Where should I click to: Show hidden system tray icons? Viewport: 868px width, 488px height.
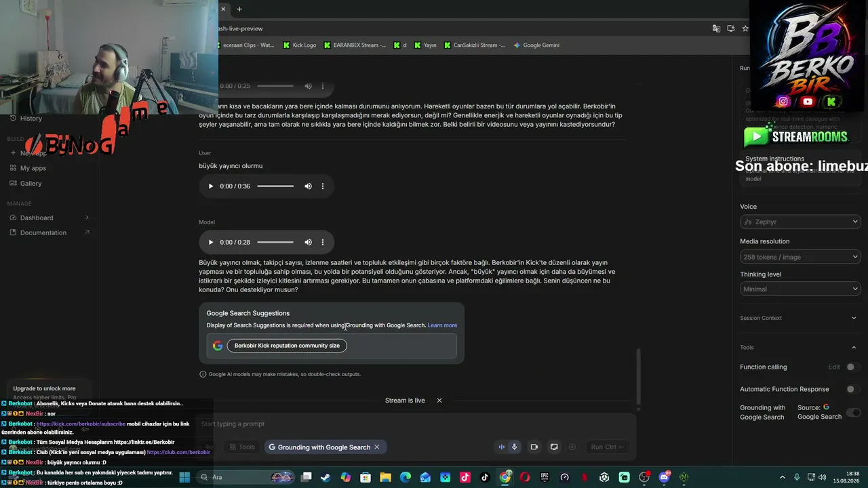(x=783, y=477)
